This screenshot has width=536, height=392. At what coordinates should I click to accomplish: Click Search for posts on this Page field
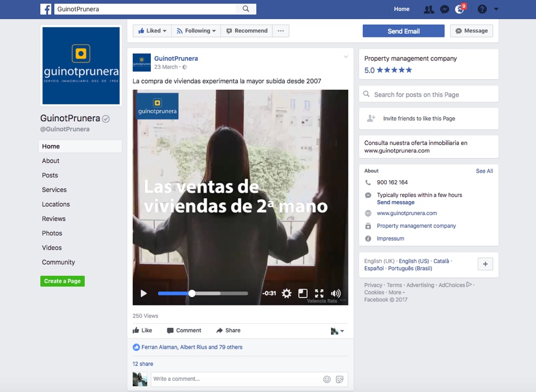(429, 94)
